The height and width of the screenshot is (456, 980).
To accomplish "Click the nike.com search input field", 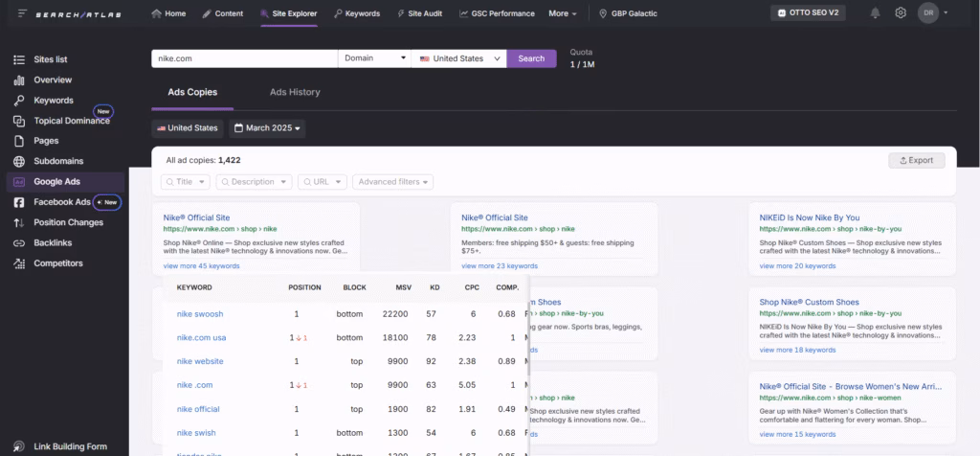I will click(244, 58).
